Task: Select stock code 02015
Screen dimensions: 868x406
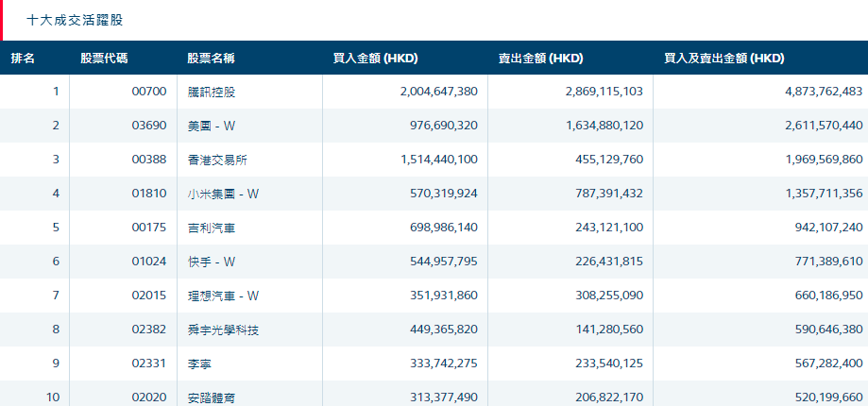Action: click(x=149, y=296)
